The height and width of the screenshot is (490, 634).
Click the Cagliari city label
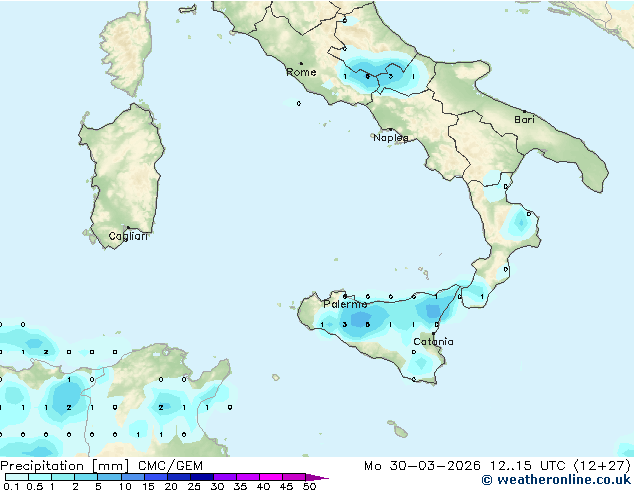(x=128, y=236)
